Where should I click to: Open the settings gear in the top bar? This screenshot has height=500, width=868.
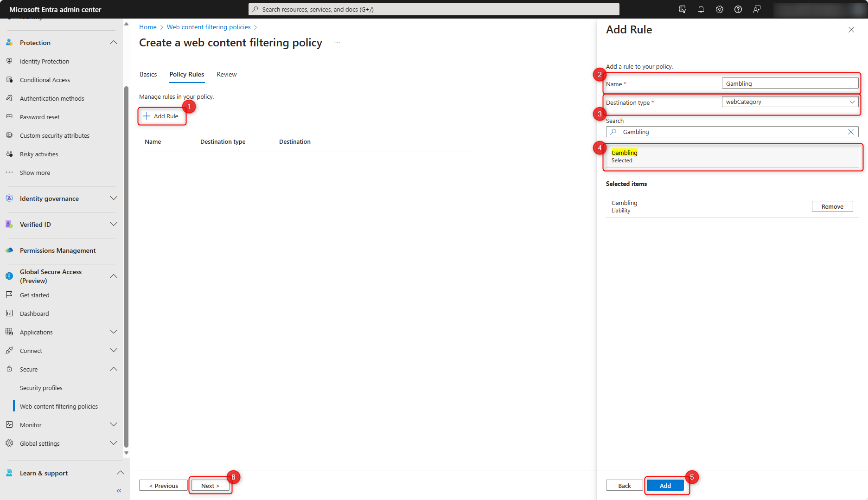click(x=719, y=9)
